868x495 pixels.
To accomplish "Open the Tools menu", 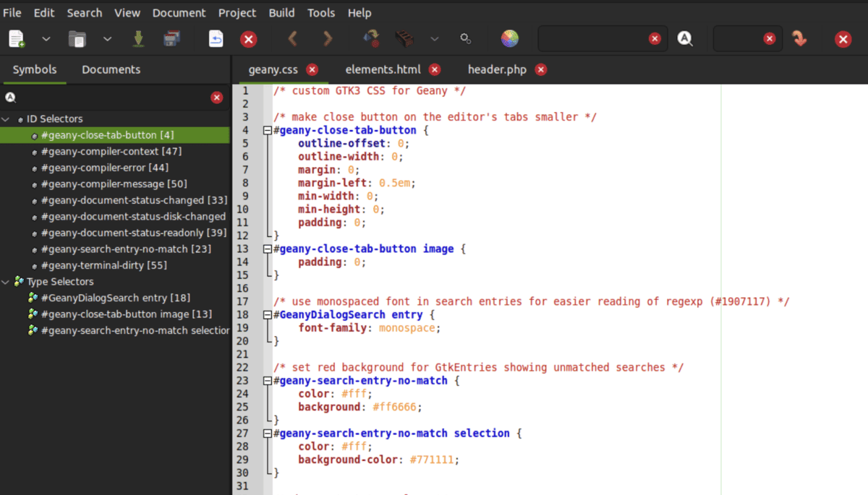I will pos(321,12).
